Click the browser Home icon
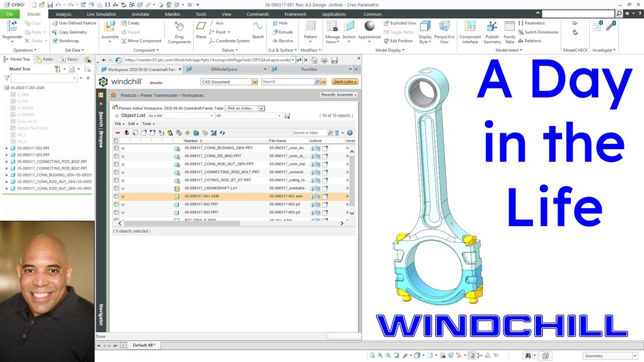644x362 pixels. coord(315,60)
